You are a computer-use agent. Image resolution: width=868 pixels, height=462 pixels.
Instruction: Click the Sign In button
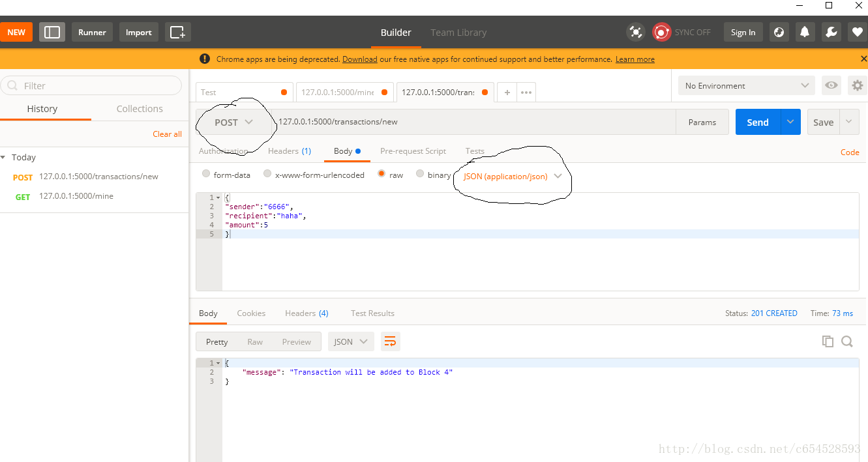point(743,32)
